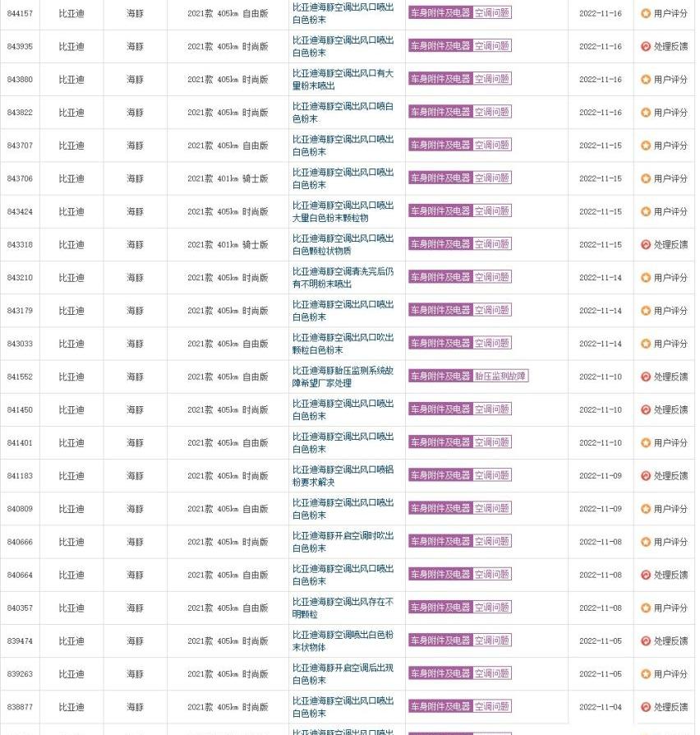Click the 比亚迪 brand cell in row 843880
The image size is (700, 735).
click(x=71, y=80)
